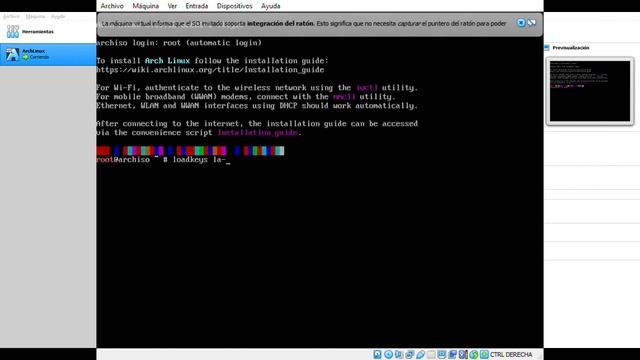
Task: Click the magenta Installation_guide script text
Action: click(x=258, y=133)
